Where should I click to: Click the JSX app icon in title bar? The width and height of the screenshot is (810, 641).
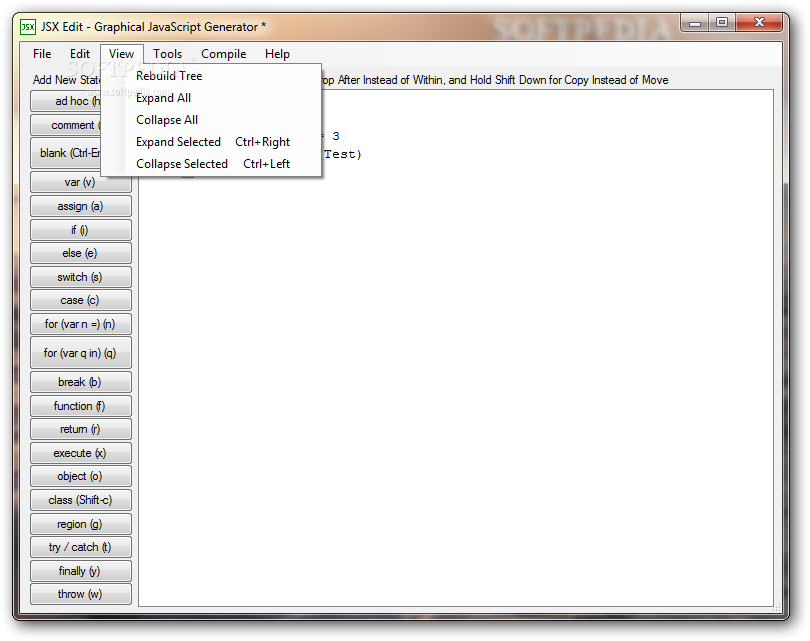point(27,27)
